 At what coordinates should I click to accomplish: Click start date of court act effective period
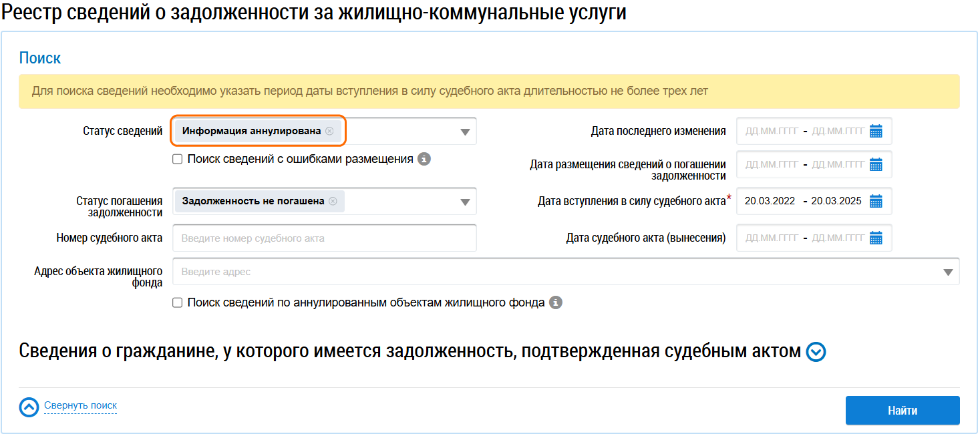click(770, 201)
